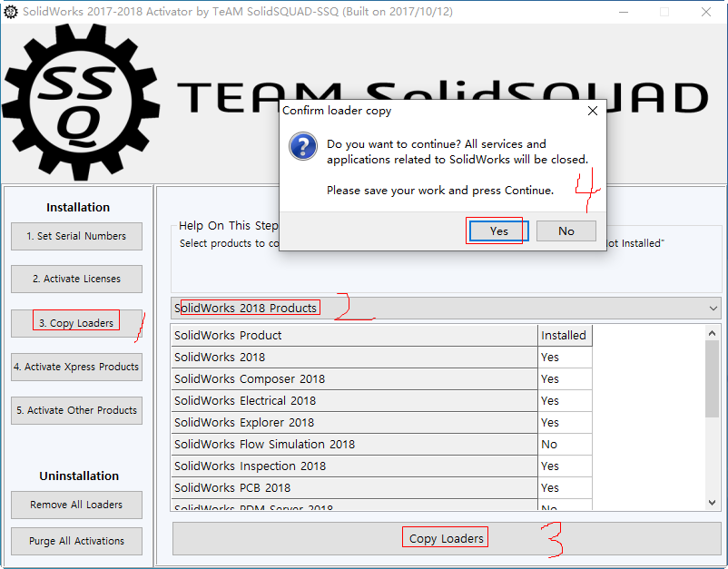728x569 pixels.
Task: Select the SolidWorks 2018 product row
Action: (381, 358)
